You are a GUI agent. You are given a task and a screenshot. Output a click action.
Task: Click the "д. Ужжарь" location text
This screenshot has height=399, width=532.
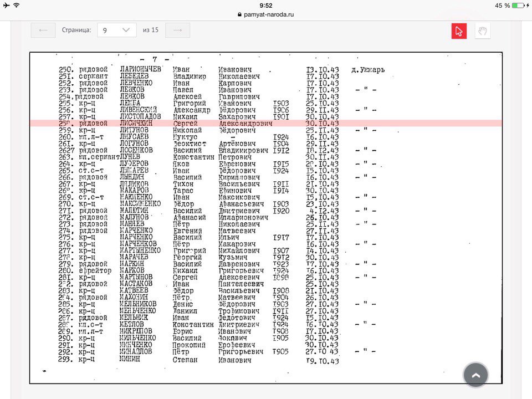point(368,69)
